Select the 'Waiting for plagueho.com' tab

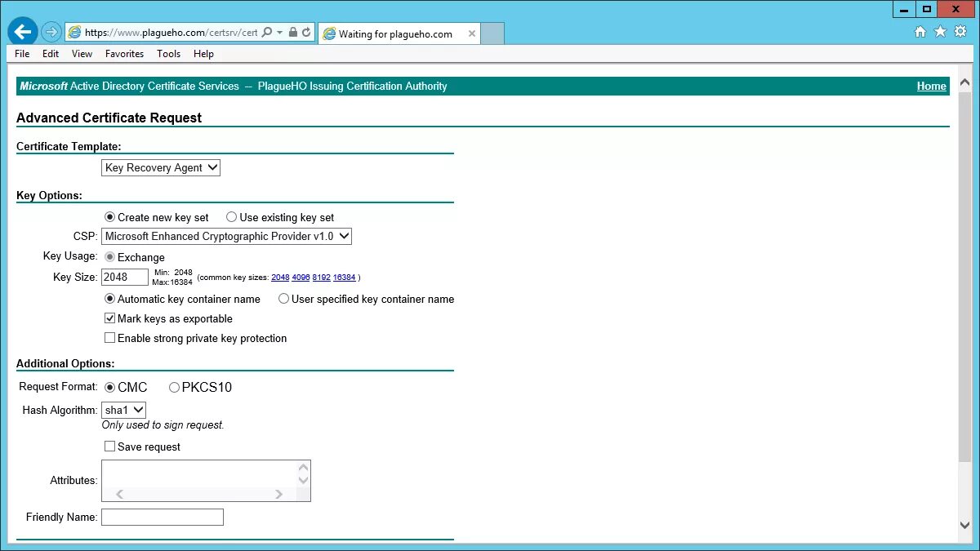[399, 33]
